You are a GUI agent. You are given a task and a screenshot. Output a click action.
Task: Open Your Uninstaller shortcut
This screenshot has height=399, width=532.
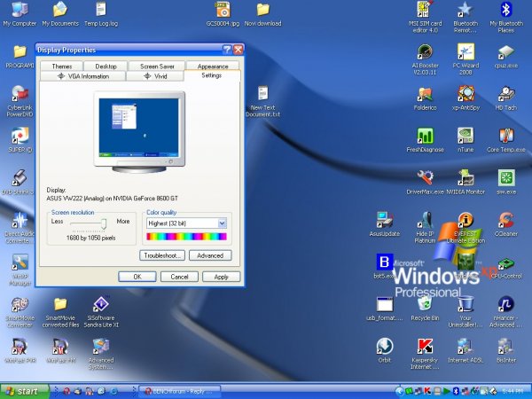coord(465,312)
